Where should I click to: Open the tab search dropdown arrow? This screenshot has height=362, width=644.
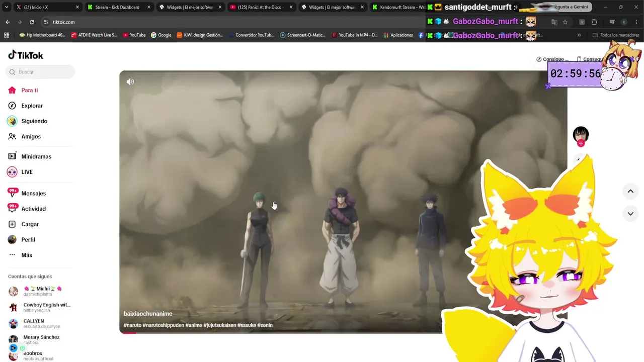(x=7, y=7)
